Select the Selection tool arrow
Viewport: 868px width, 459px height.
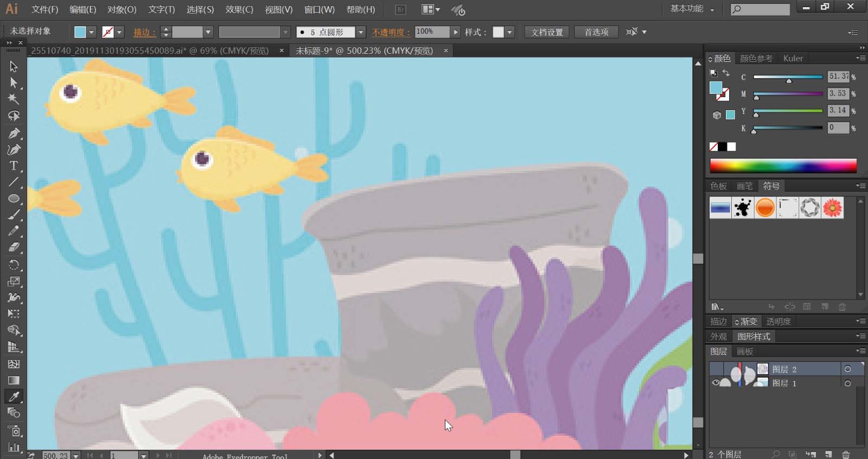(14, 66)
